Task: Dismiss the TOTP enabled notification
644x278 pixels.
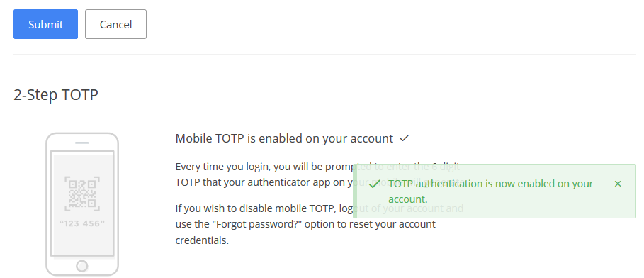Action: (618, 184)
